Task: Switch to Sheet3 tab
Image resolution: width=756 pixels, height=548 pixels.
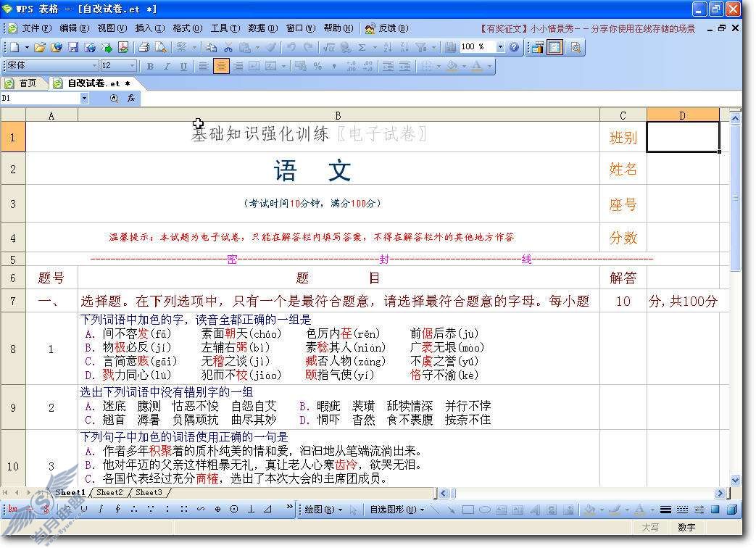Action: [149, 493]
